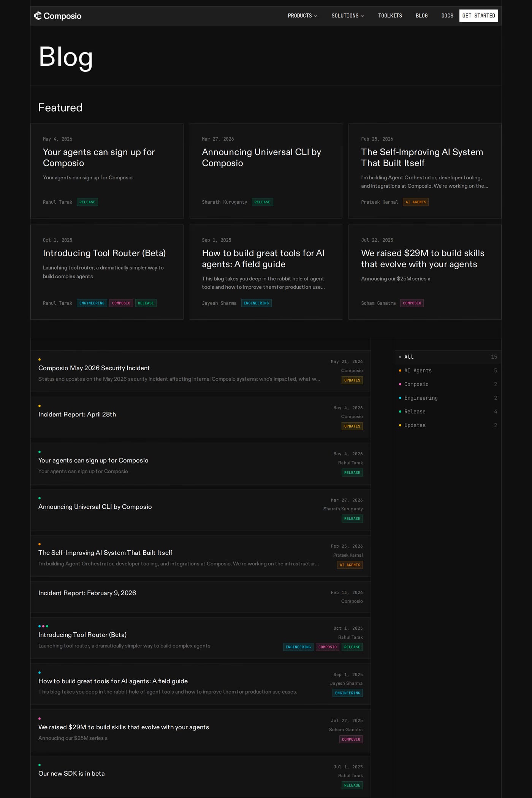Open list post How to build great tools for AI agents

click(x=200, y=684)
